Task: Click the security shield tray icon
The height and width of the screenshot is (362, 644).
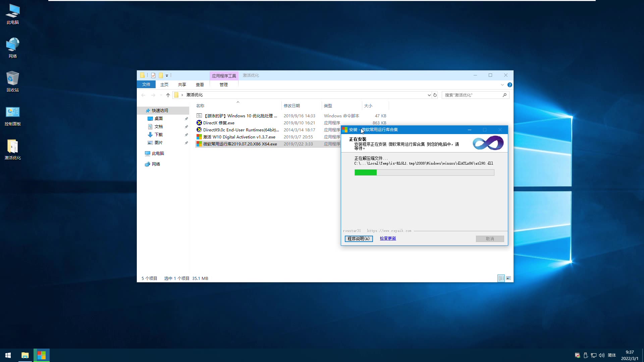Action: click(577, 355)
